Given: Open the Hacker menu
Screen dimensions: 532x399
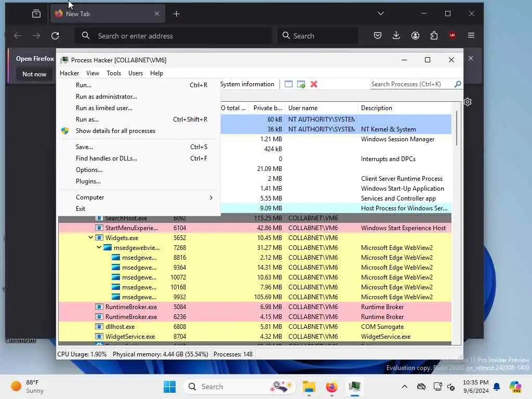Looking at the screenshot, I should pos(69,73).
